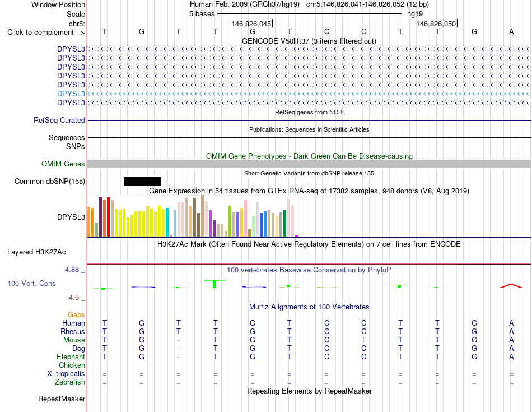Open the DPYSL3 GTEx expression bar chart
This screenshot has width=532, height=412.
(193, 216)
